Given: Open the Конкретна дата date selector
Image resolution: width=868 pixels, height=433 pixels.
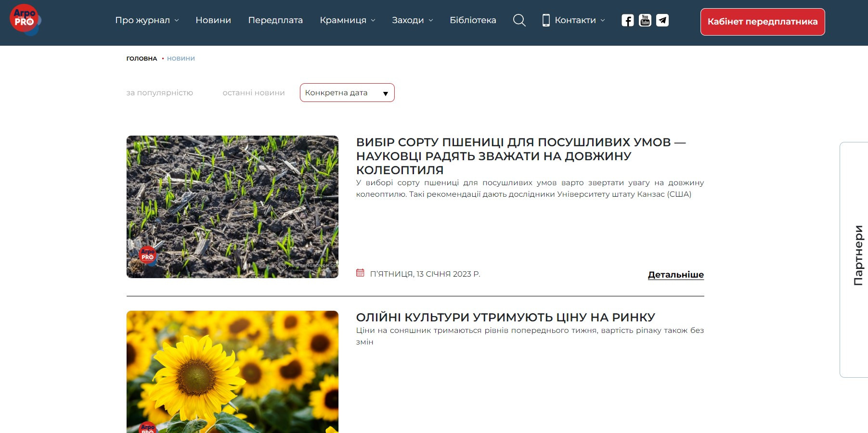Looking at the screenshot, I should [x=347, y=93].
